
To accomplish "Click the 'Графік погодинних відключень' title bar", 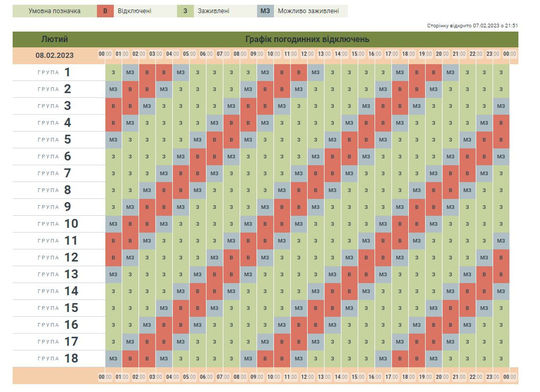I will pyautogui.click(x=307, y=39).
